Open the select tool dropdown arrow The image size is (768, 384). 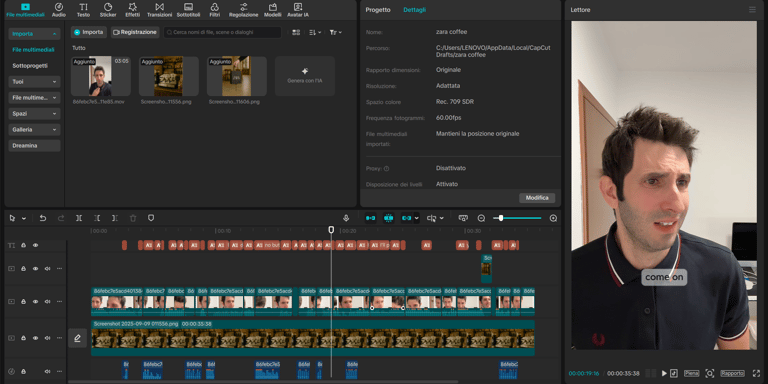[24, 219]
